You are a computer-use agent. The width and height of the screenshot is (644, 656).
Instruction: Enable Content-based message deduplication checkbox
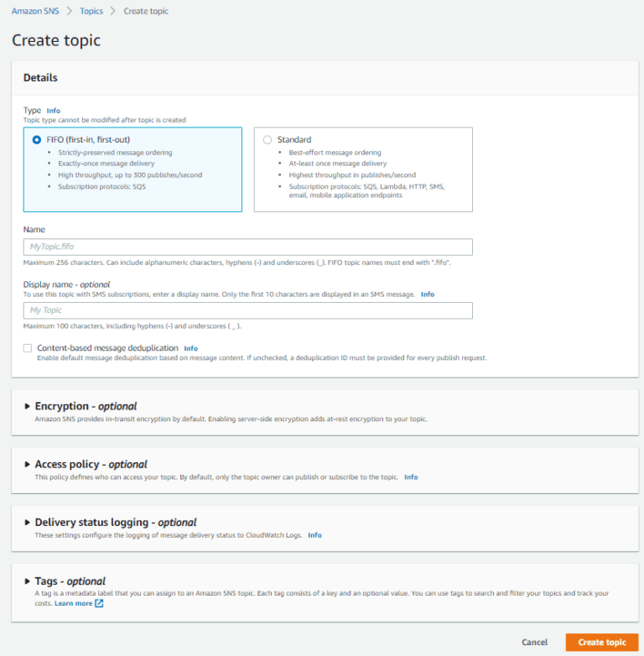tap(28, 348)
